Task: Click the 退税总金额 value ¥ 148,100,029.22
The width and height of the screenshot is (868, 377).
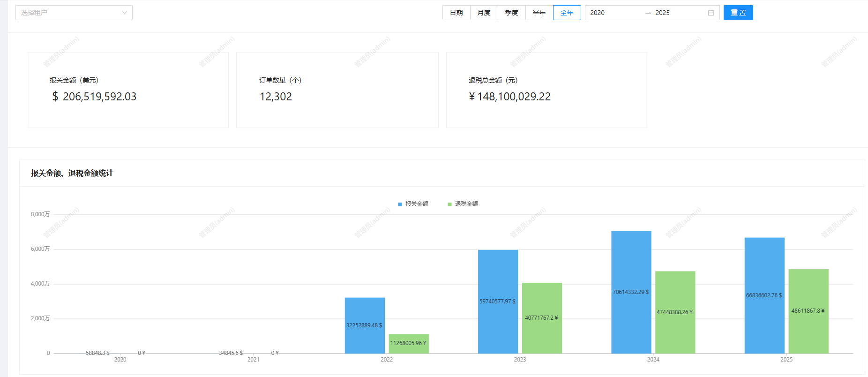Action: tap(510, 97)
